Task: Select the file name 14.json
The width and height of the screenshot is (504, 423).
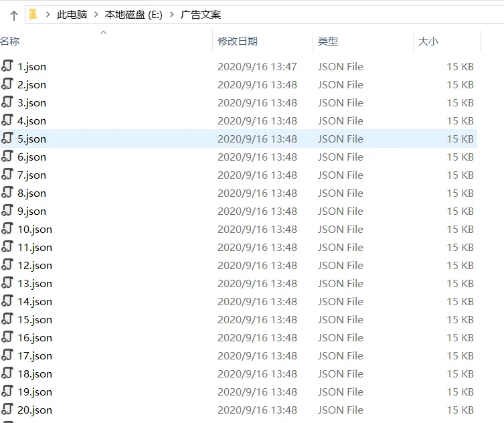Action: click(35, 301)
